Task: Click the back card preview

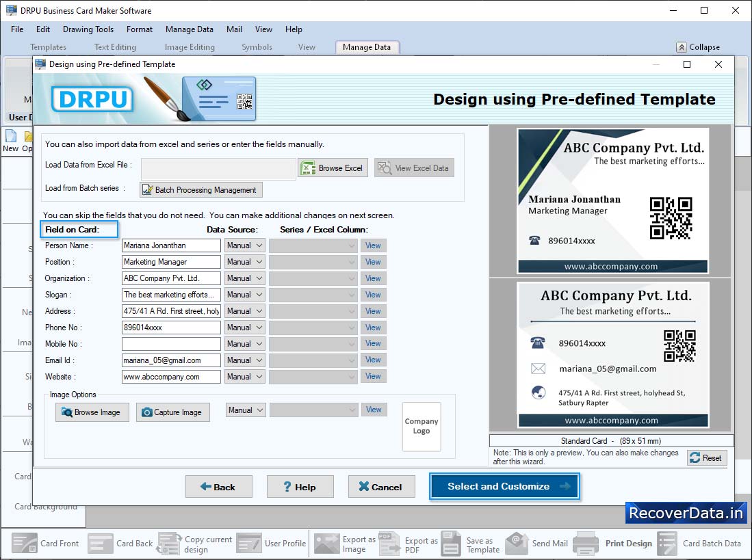Action: [x=612, y=354]
